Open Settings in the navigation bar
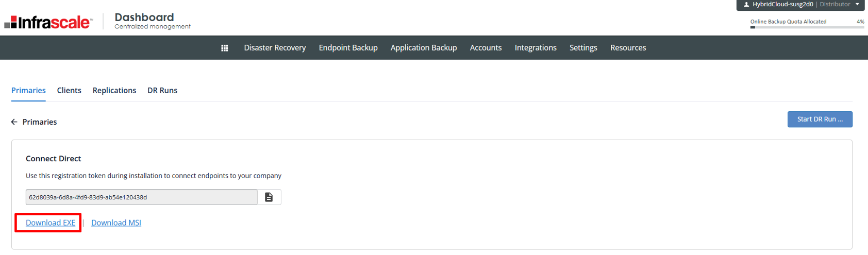Image resolution: width=868 pixels, height=255 pixels. coord(583,48)
